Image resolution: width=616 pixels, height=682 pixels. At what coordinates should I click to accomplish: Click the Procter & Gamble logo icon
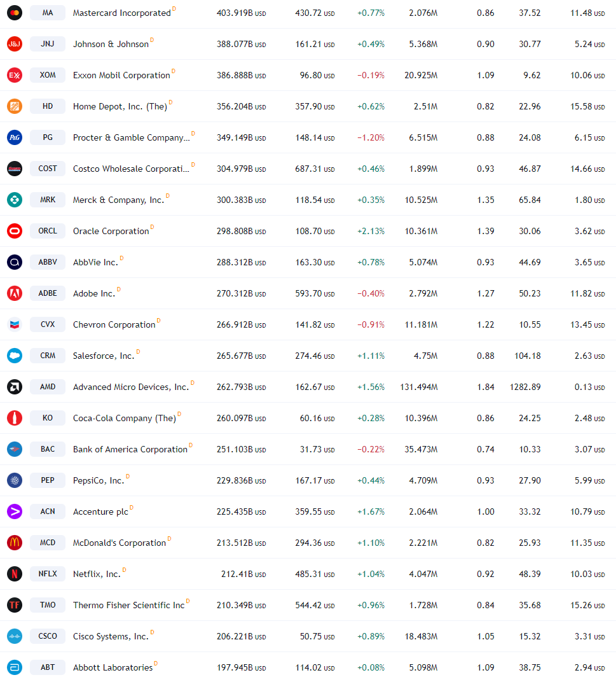click(x=15, y=137)
